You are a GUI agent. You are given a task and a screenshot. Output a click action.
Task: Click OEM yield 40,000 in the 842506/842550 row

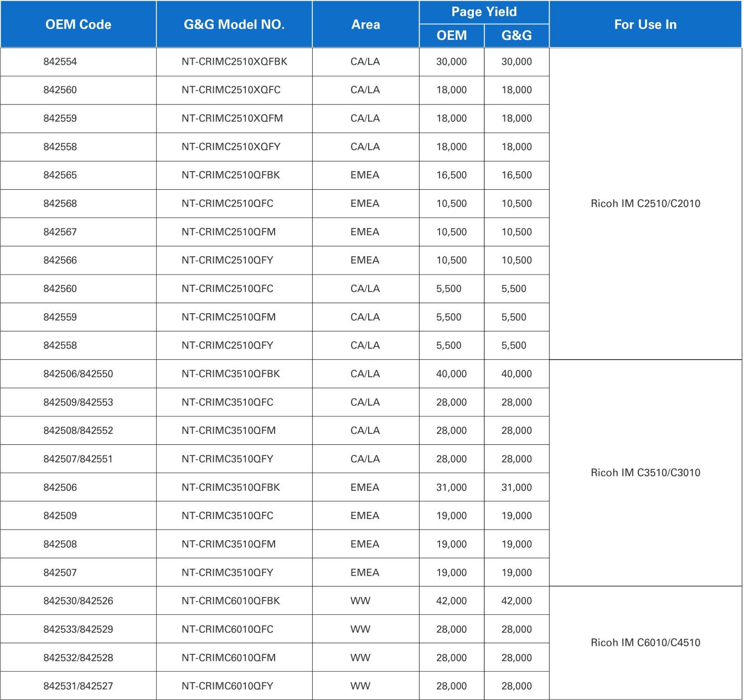tap(451, 374)
